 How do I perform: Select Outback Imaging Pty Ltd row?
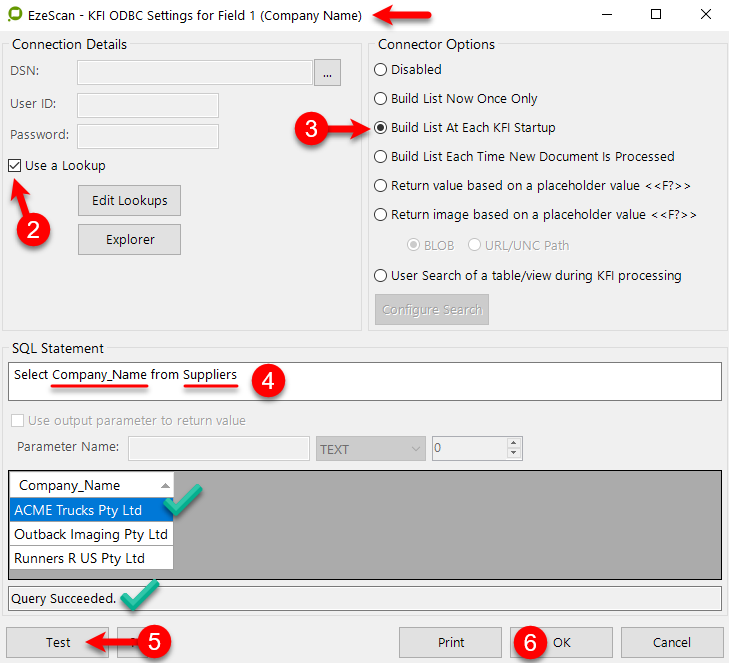(x=91, y=534)
